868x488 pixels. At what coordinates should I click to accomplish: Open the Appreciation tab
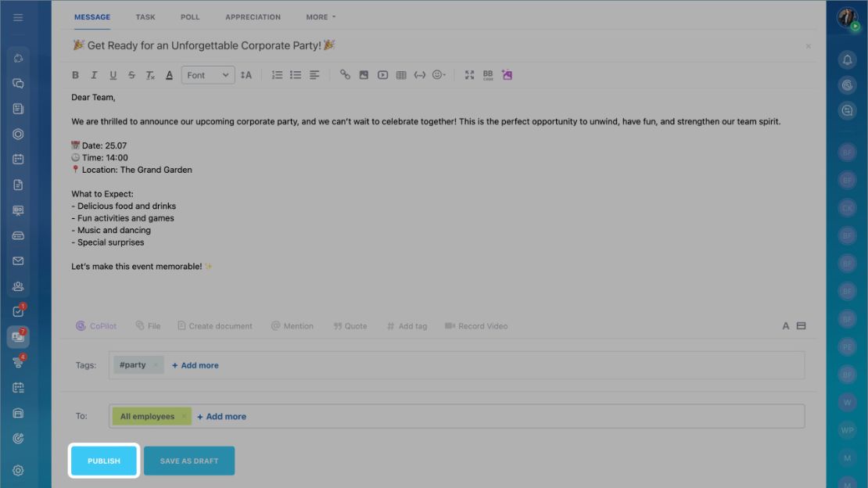[x=253, y=17]
